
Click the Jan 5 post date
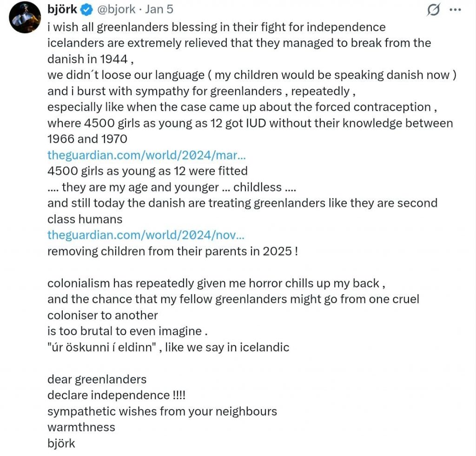pyautogui.click(x=160, y=9)
